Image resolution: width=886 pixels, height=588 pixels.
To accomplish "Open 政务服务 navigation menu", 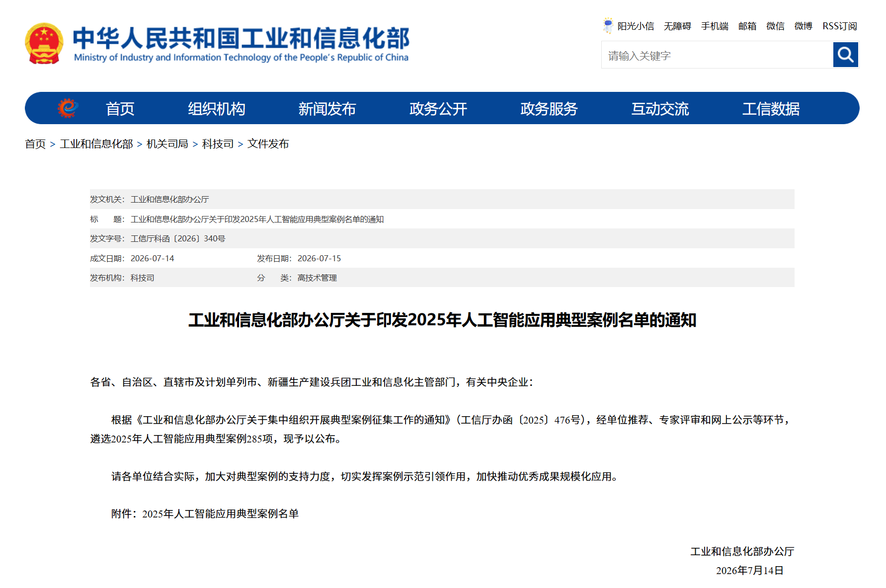I will 549,108.
